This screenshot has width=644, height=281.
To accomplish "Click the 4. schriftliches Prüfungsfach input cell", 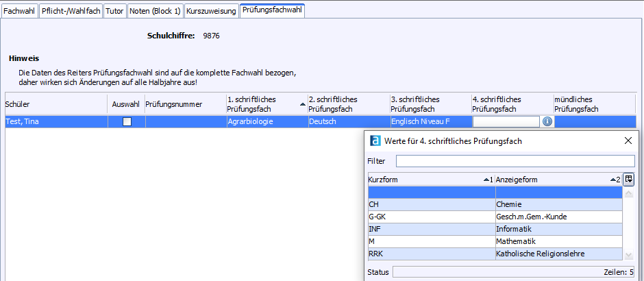I will (x=506, y=122).
